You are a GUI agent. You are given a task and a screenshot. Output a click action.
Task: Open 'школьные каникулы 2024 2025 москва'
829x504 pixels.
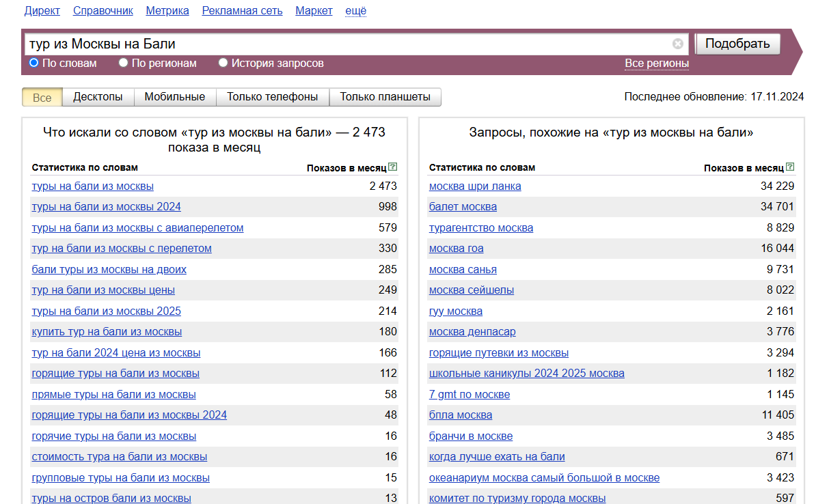[x=527, y=374]
